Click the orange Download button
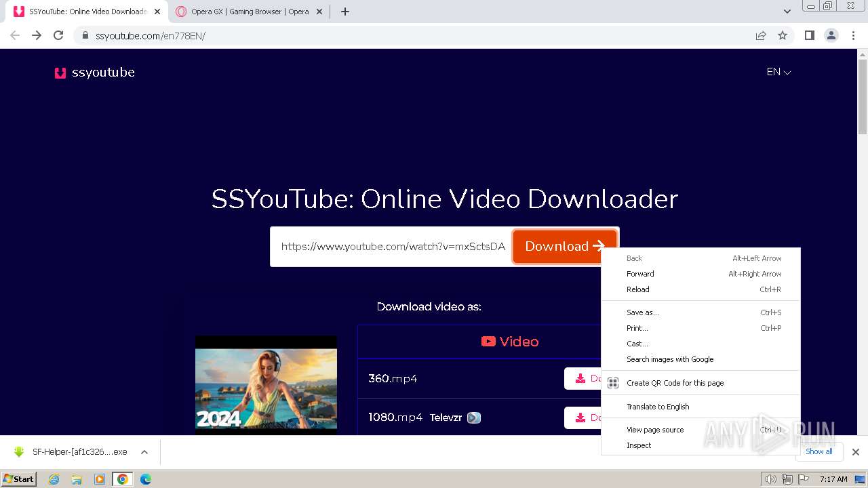The height and width of the screenshot is (488, 868). 564,246
